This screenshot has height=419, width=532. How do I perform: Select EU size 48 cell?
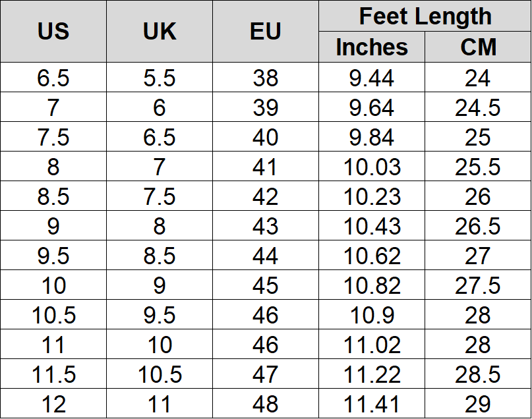point(266,404)
